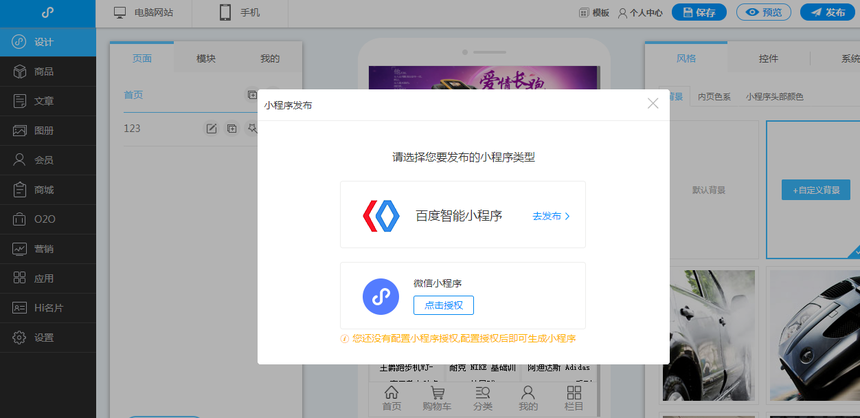Click 去发布 for 百度智能小程序
860x418 pixels.
(x=551, y=216)
